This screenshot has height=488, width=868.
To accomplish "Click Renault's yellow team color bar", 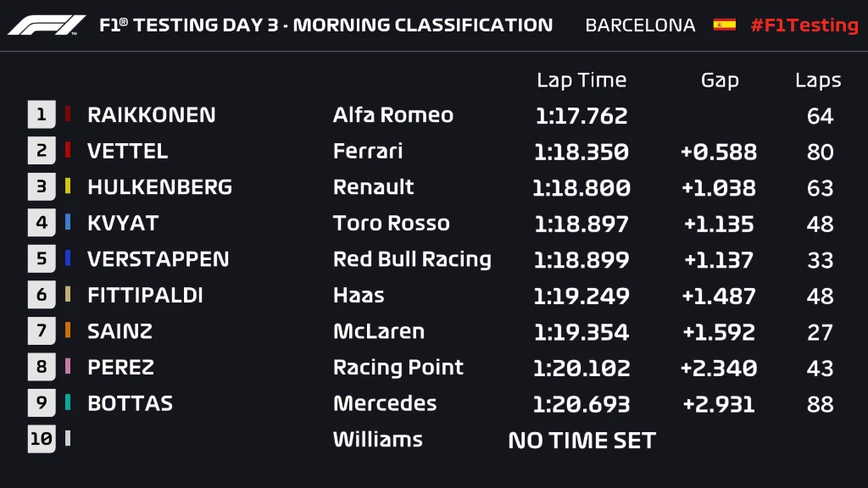I will (x=68, y=186).
